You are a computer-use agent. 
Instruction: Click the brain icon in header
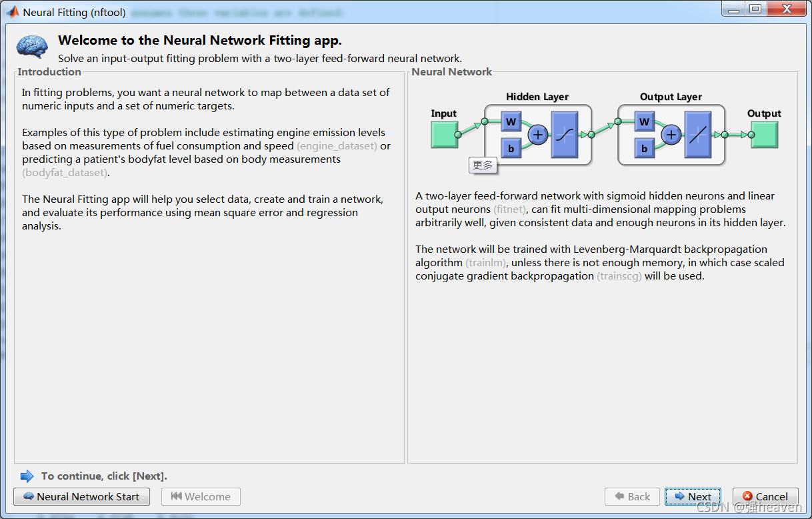click(33, 47)
